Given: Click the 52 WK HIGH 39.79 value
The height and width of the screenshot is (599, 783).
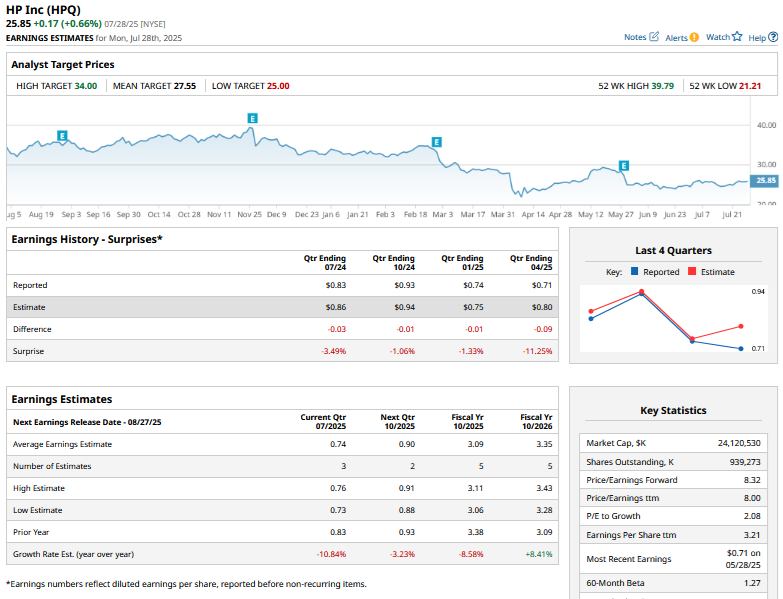Looking at the screenshot, I should coord(663,86).
